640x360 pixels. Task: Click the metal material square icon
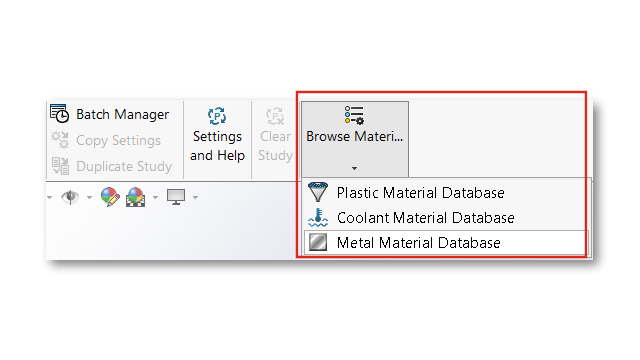point(318,242)
